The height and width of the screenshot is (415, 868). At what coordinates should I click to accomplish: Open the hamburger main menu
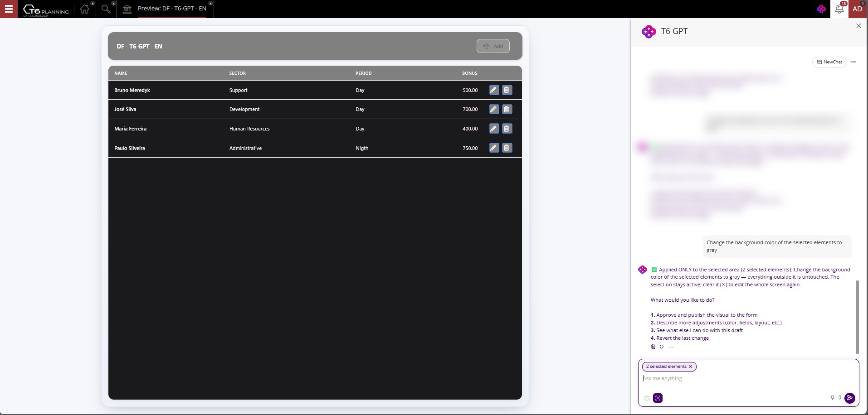click(x=9, y=9)
